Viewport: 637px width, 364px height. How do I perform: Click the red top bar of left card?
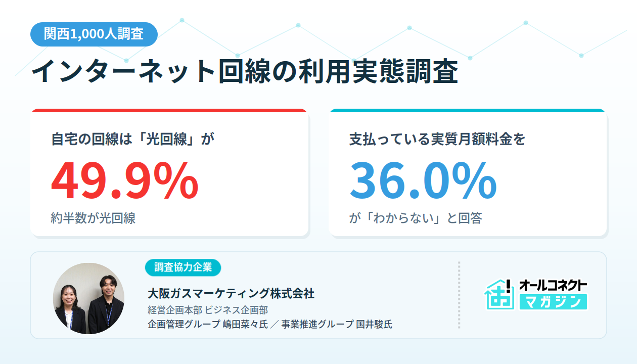(x=169, y=110)
